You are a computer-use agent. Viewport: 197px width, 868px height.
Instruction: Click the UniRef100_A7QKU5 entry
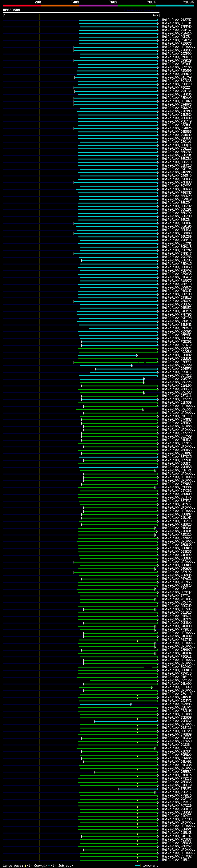click(176, 50)
